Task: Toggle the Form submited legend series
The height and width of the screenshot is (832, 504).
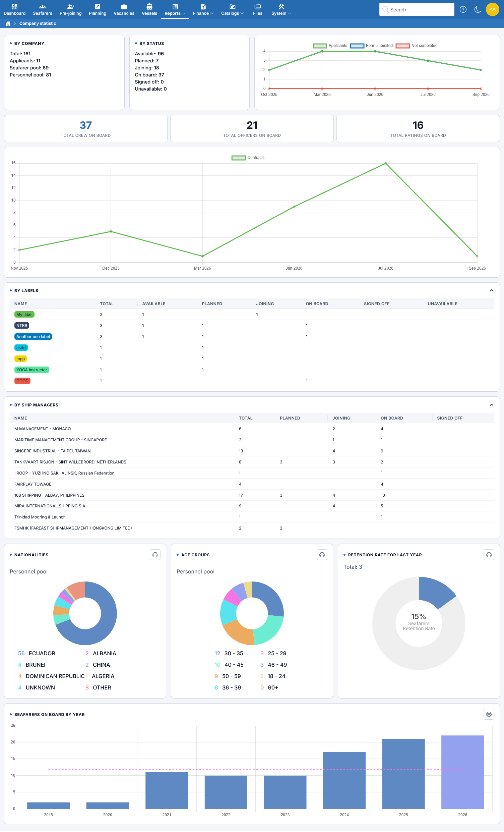Action: (371, 46)
